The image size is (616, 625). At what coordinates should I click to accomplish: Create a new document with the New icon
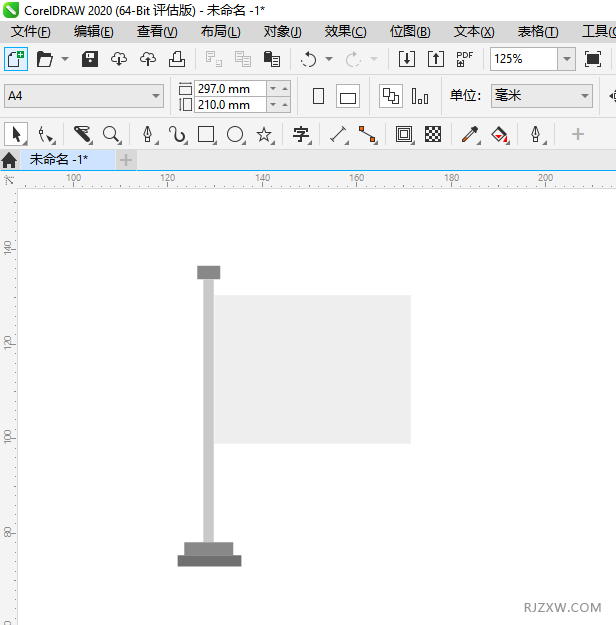point(16,59)
